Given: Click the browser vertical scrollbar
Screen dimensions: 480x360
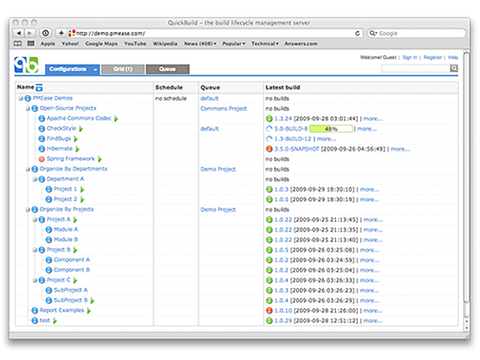Looking at the screenshot, I should [467, 177].
